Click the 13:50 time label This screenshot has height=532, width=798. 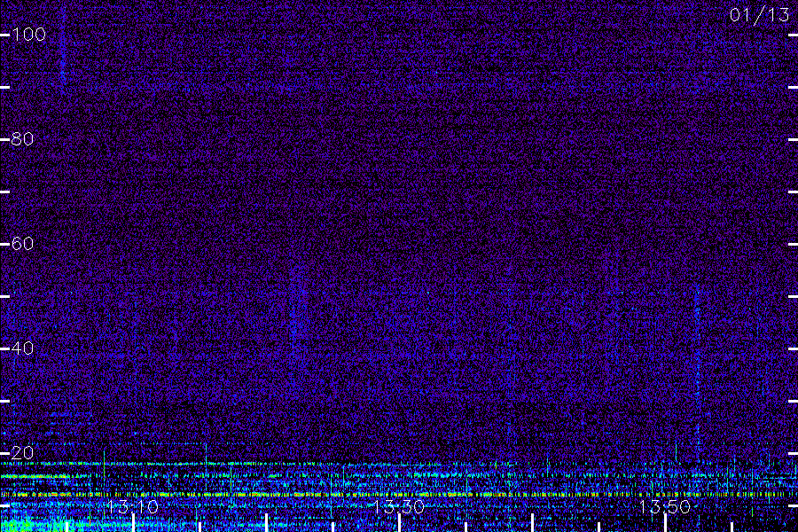coord(665,507)
